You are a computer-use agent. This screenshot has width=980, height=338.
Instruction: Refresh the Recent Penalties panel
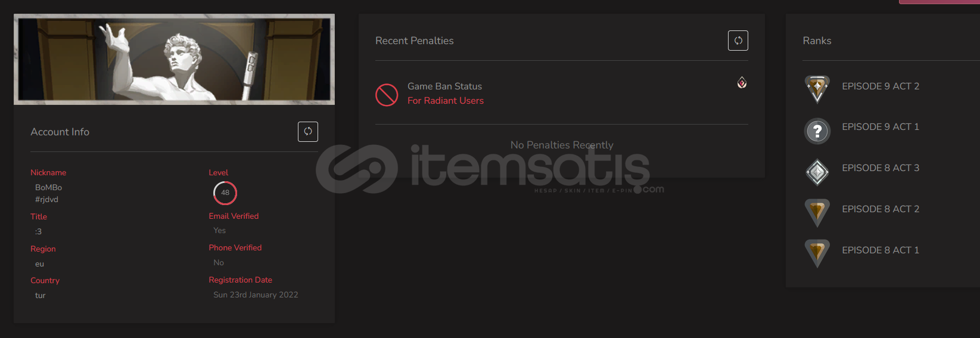click(738, 41)
